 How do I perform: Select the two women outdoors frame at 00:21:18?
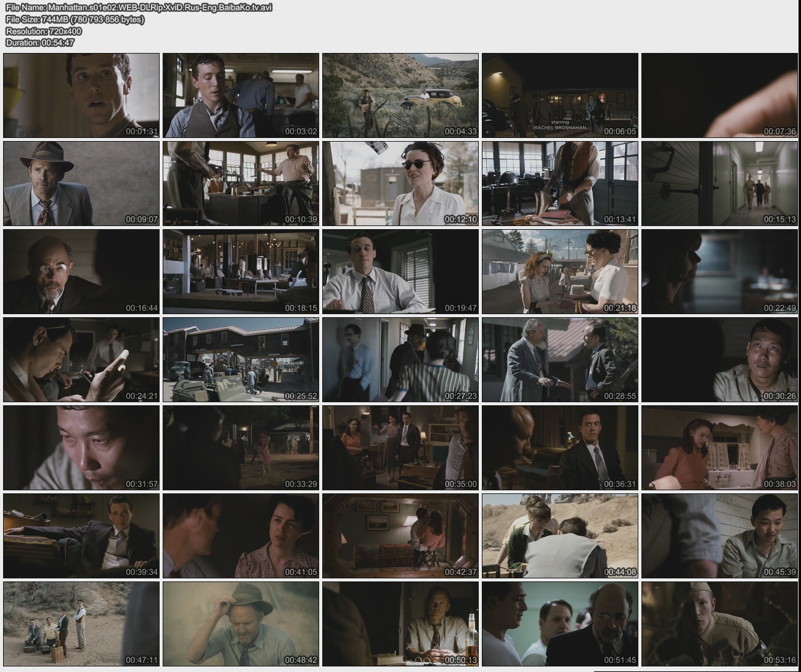coord(559,272)
